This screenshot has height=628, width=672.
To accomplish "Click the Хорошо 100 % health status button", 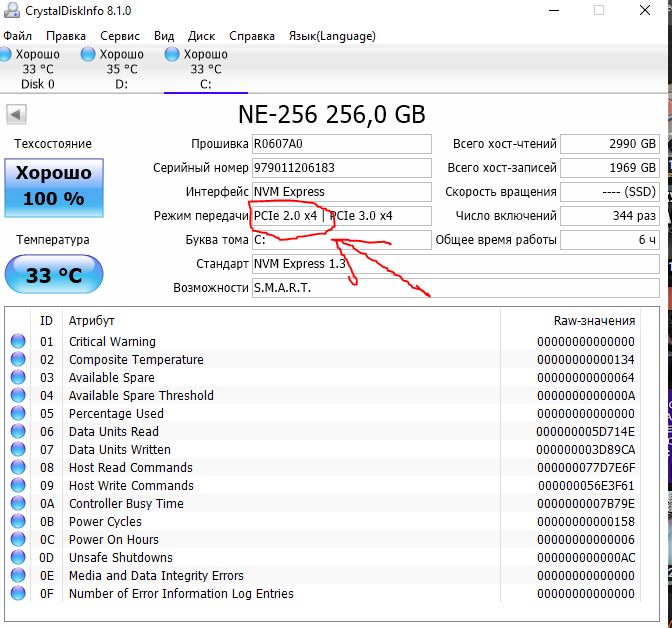I will (x=53, y=186).
